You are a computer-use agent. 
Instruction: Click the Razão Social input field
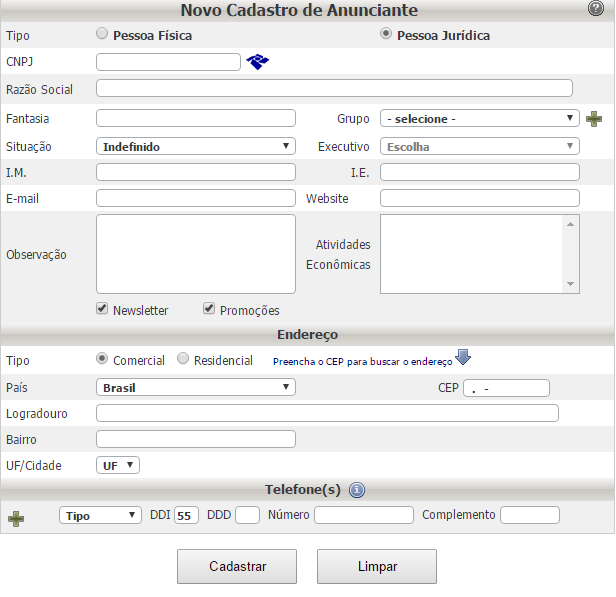tap(334, 89)
